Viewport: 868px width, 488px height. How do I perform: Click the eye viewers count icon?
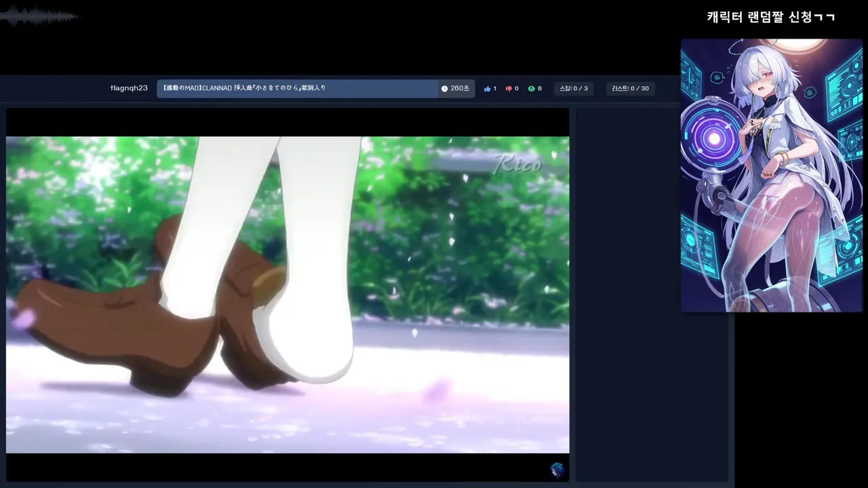(532, 89)
